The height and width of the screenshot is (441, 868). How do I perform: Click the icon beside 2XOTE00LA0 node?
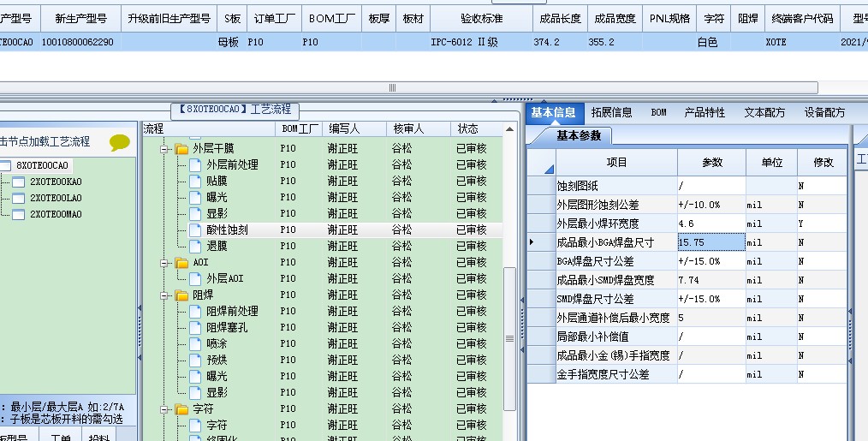18,198
